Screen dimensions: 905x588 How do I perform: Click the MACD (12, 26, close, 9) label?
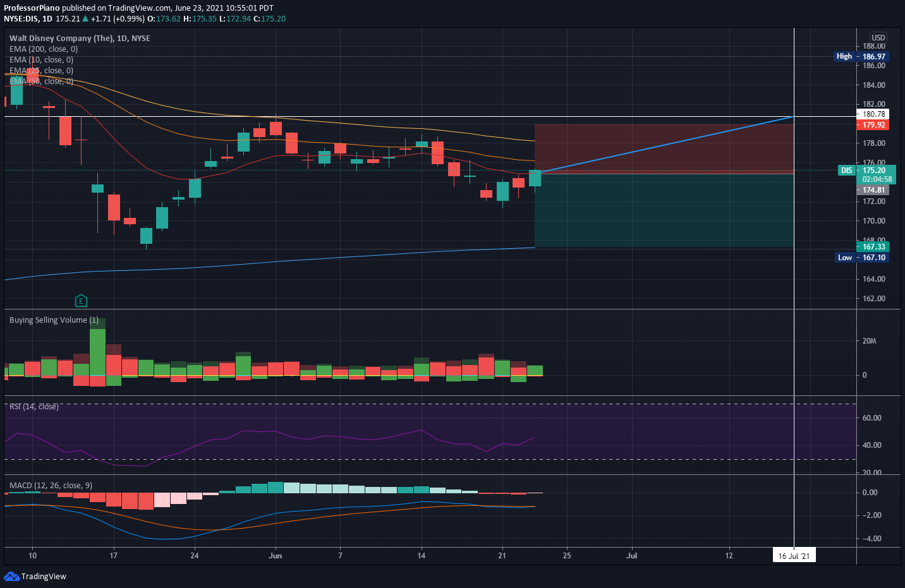pos(51,485)
